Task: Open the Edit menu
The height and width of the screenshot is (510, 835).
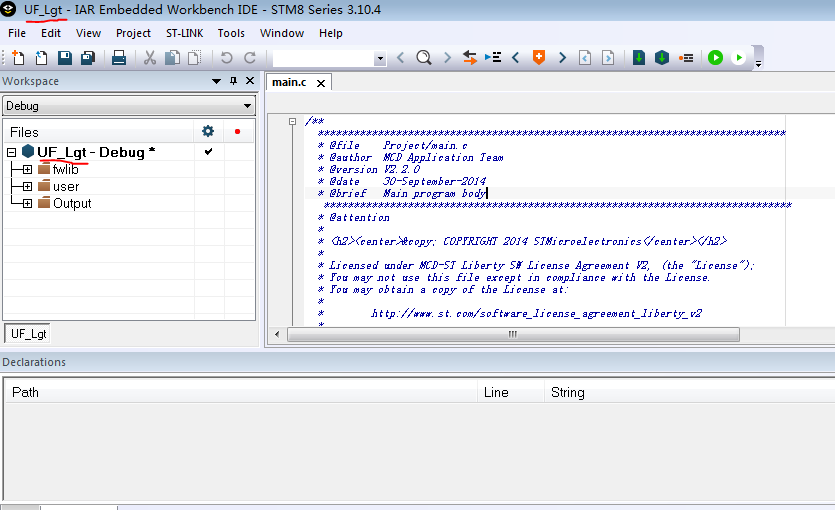Action: click(51, 33)
